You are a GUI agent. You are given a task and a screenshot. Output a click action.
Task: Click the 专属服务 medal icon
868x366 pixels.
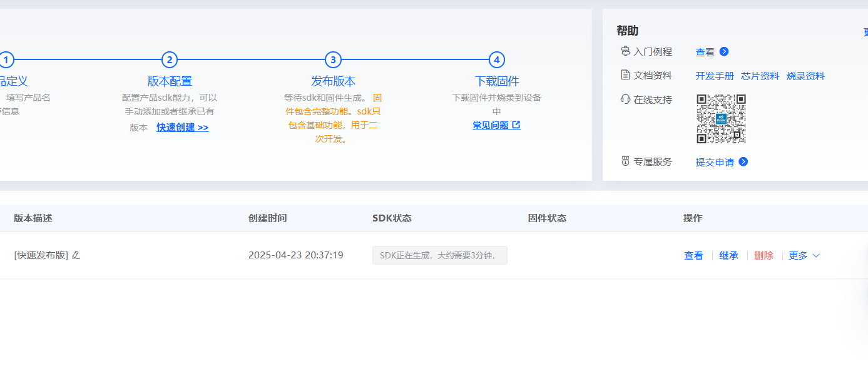(x=625, y=161)
